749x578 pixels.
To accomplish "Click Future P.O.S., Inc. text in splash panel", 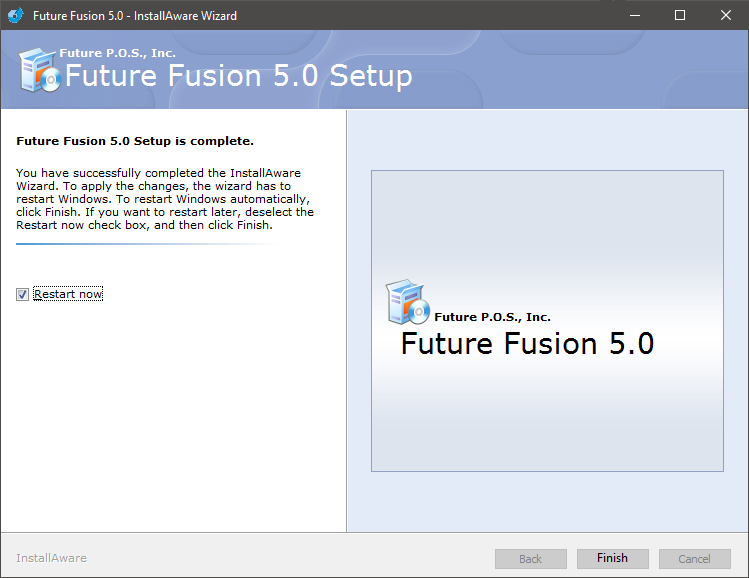I will [492, 317].
